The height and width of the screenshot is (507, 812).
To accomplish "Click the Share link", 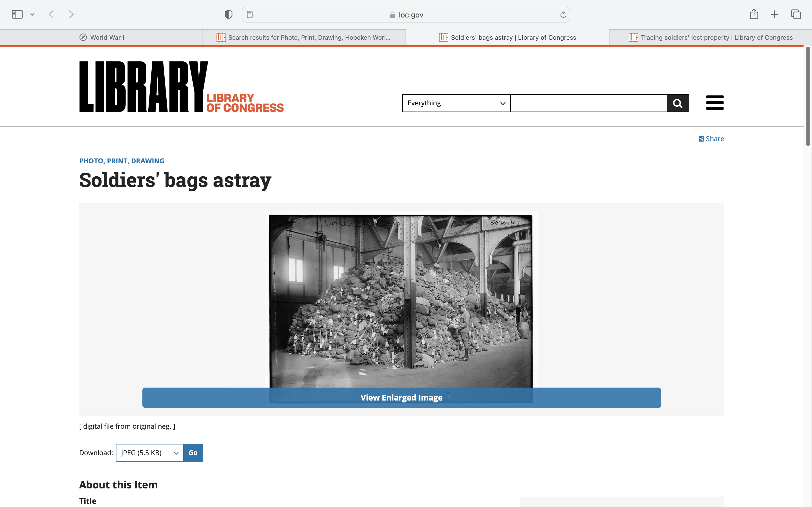I will (x=711, y=139).
